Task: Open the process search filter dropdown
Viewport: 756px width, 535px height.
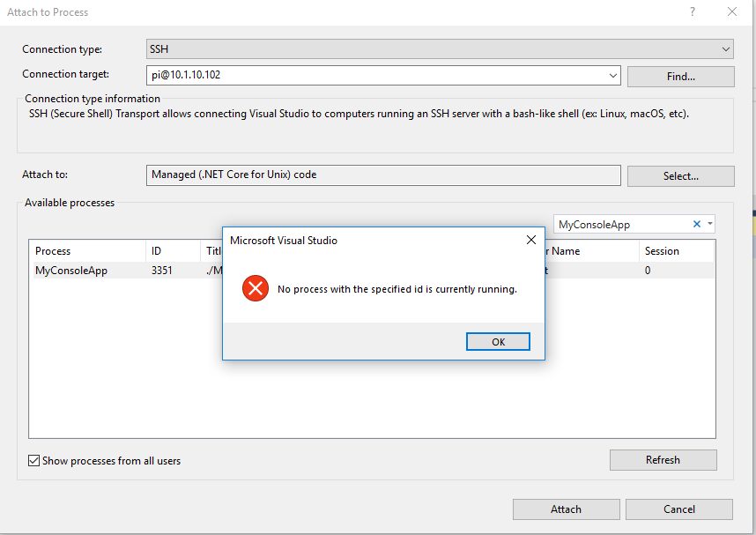Action: [708, 224]
